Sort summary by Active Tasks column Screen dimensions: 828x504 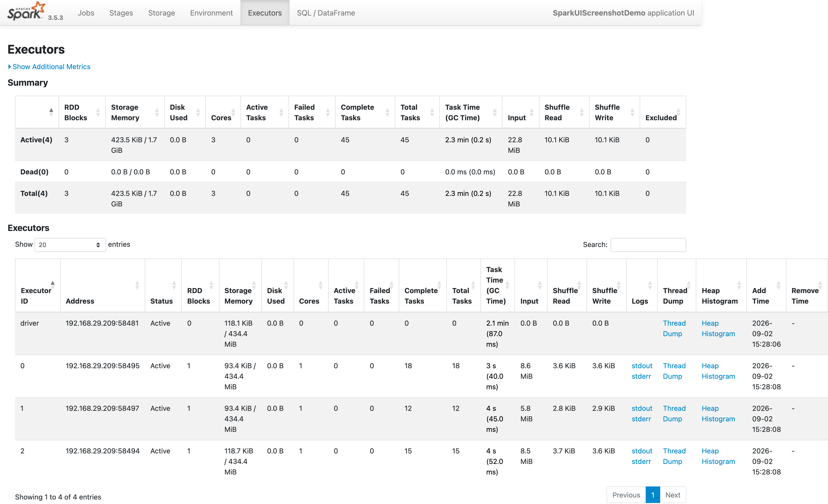[264, 112]
